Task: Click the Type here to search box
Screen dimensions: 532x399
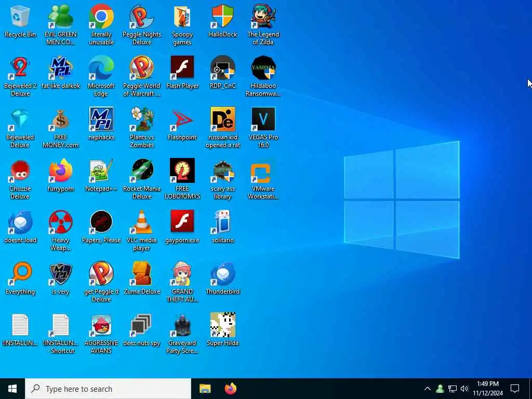Action: [x=108, y=389]
